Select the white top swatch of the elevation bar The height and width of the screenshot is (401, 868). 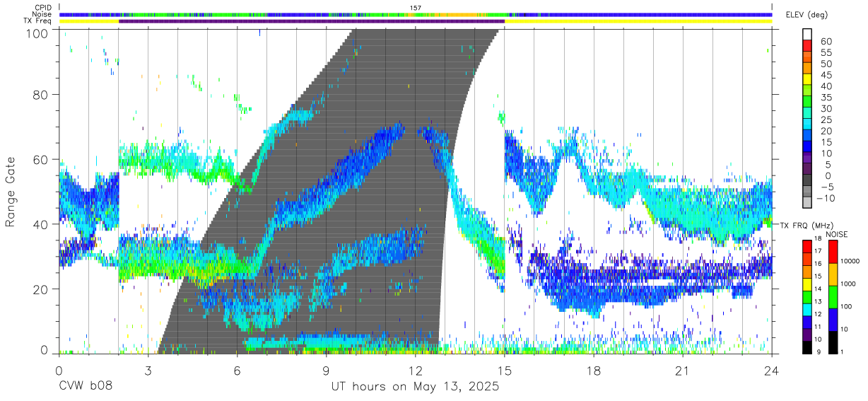(807, 34)
